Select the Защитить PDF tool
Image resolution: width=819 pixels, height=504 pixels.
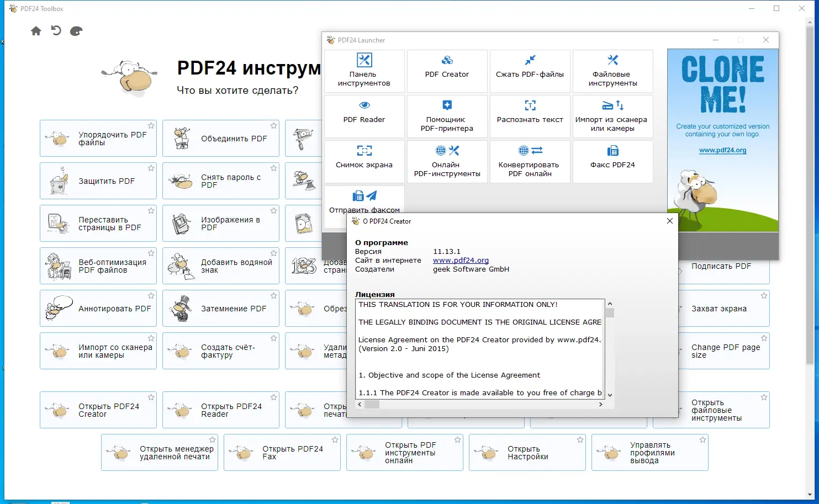[x=98, y=181]
